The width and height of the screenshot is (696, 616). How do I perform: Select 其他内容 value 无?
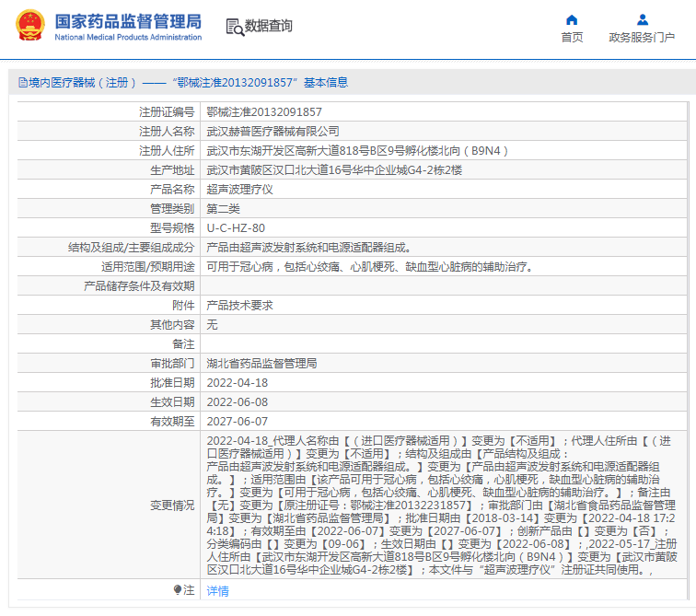click(212, 324)
